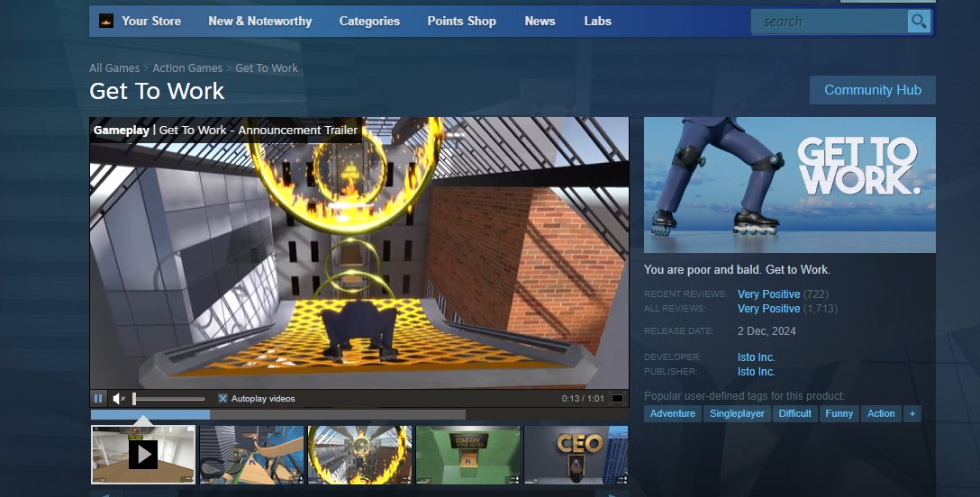980x497 pixels.
Task: Open the all reviews Very Positive link
Action: pos(768,309)
